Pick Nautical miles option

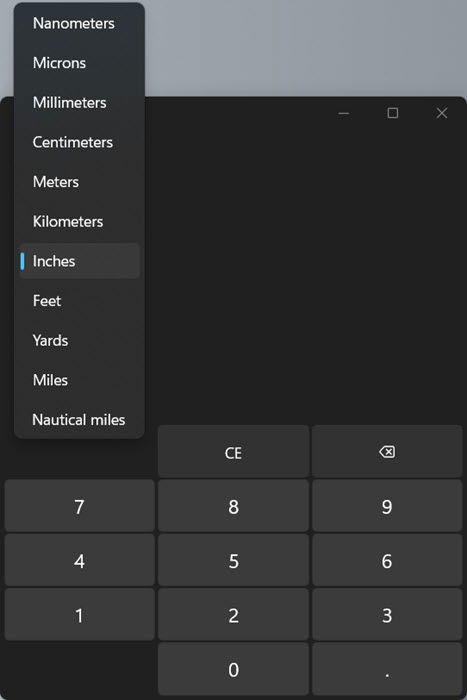click(x=79, y=420)
